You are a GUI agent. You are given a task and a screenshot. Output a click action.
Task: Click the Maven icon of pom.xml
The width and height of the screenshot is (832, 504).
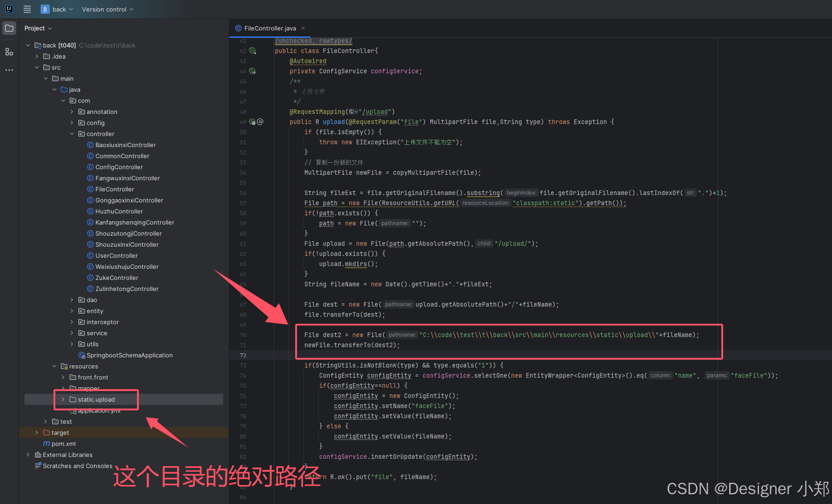coord(47,444)
